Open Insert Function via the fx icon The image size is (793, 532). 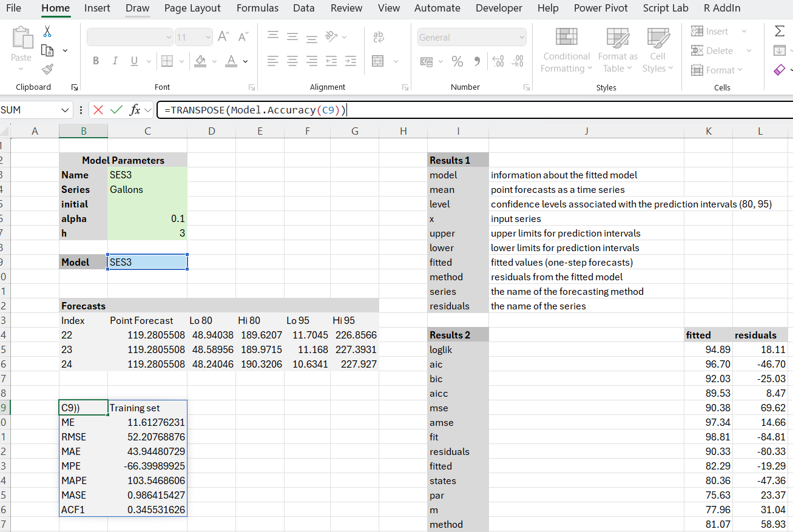click(135, 110)
